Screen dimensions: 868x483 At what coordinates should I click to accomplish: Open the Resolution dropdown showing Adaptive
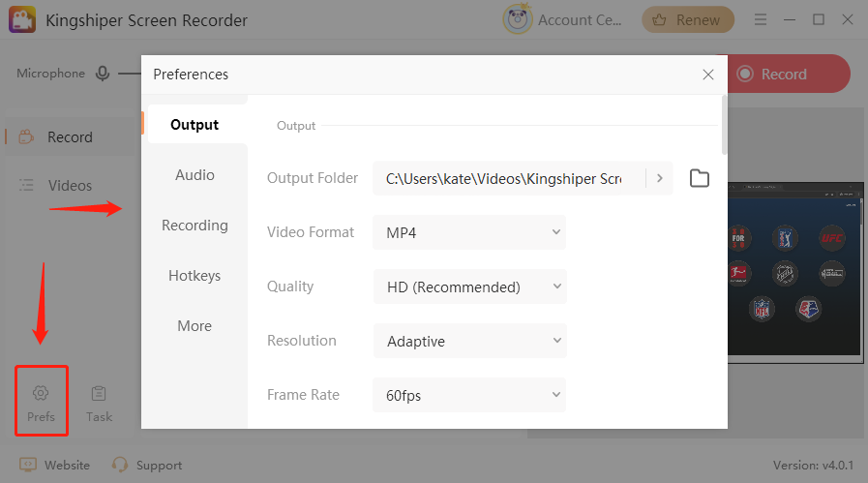tap(469, 341)
